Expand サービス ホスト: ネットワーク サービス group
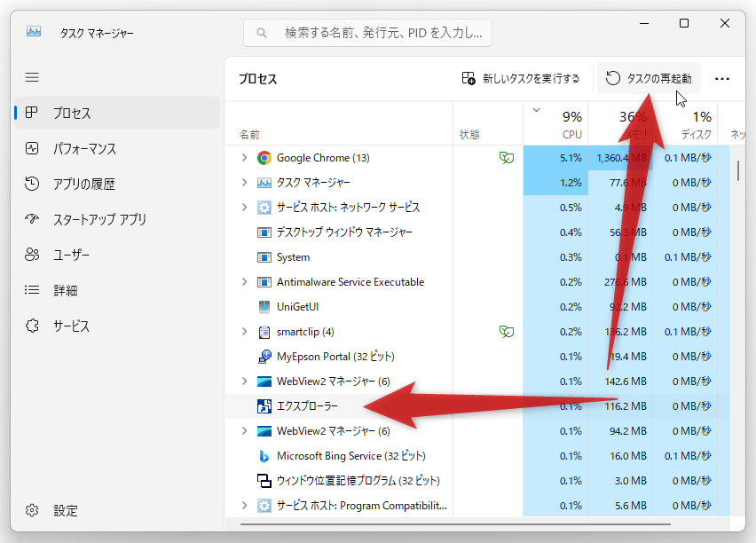The image size is (756, 543). [244, 208]
